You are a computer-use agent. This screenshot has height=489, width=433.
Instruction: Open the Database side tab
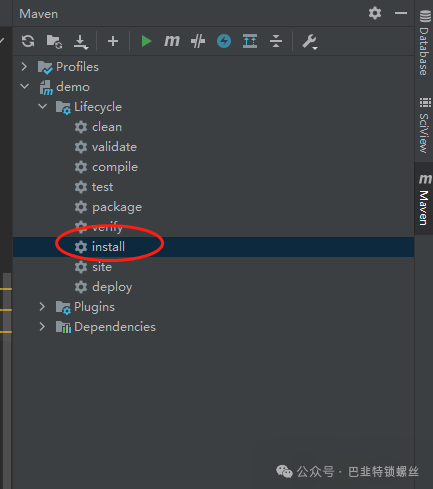(424, 43)
